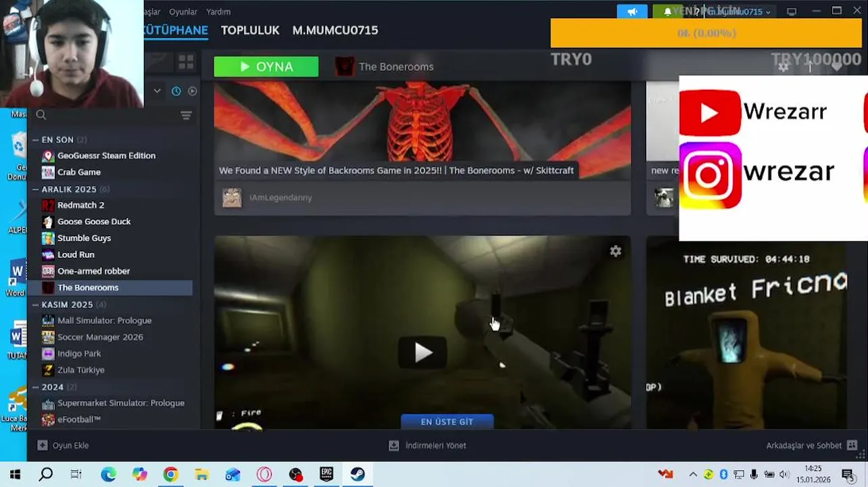Open Arkadaşlar ve Sohbet panel
The image size is (868, 487).
coord(811,445)
